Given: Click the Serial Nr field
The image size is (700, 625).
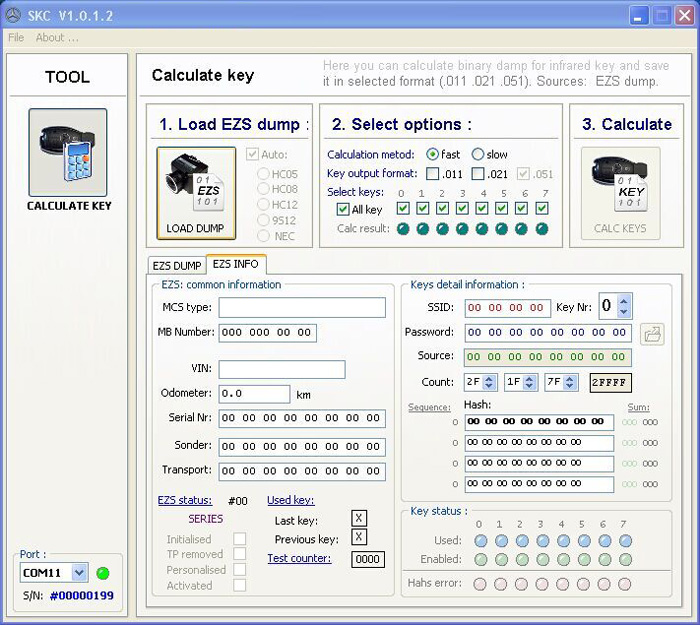Looking at the screenshot, I should tap(302, 419).
